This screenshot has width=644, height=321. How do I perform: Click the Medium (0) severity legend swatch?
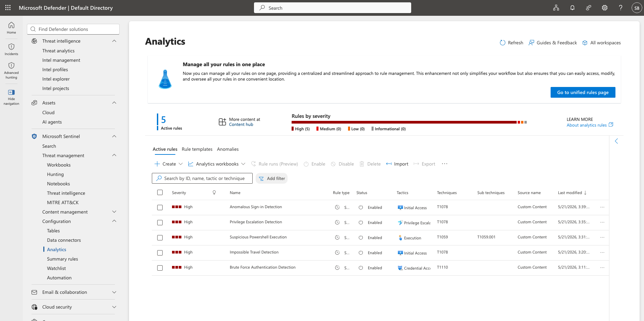pos(317,129)
